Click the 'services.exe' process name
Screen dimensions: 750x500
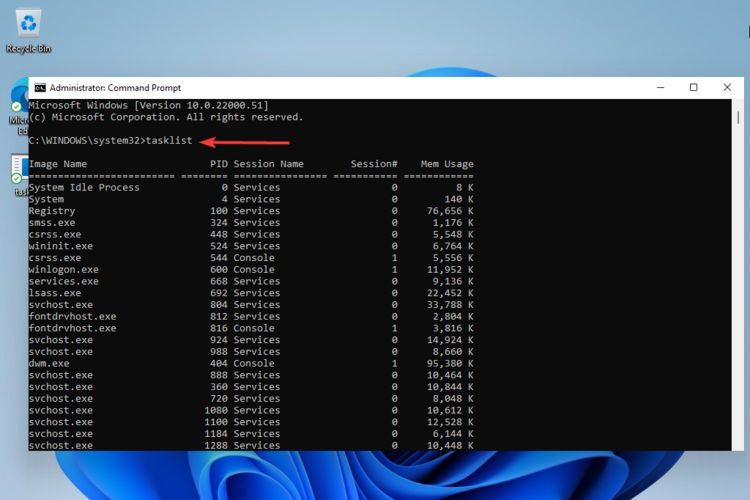click(64, 281)
